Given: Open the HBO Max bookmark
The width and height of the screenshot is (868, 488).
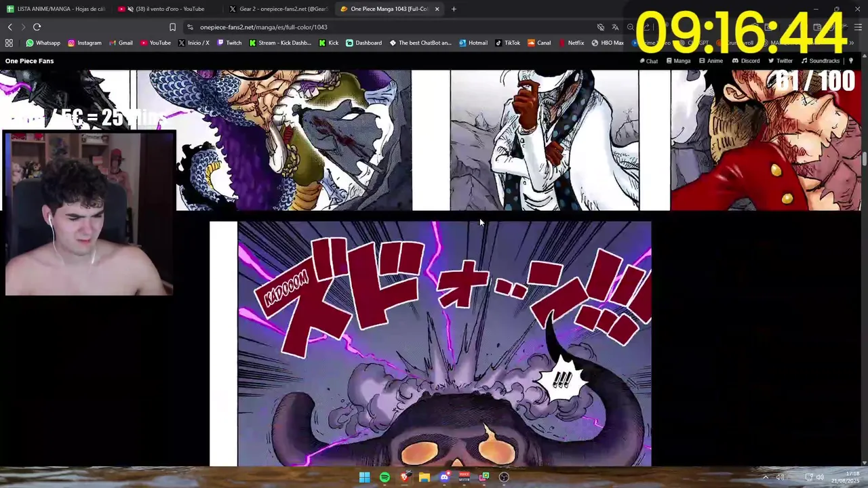Looking at the screenshot, I should (x=607, y=43).
